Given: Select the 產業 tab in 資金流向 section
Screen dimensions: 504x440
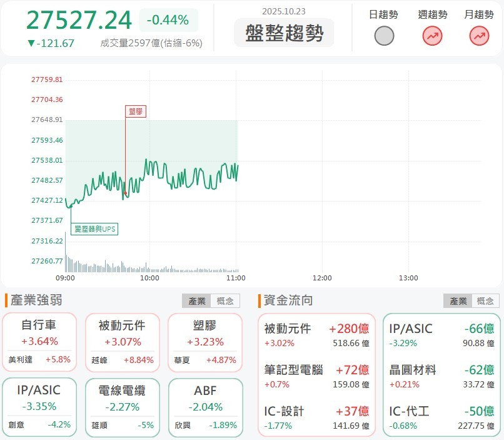Looking at the screenshot, I should point(458,300).
